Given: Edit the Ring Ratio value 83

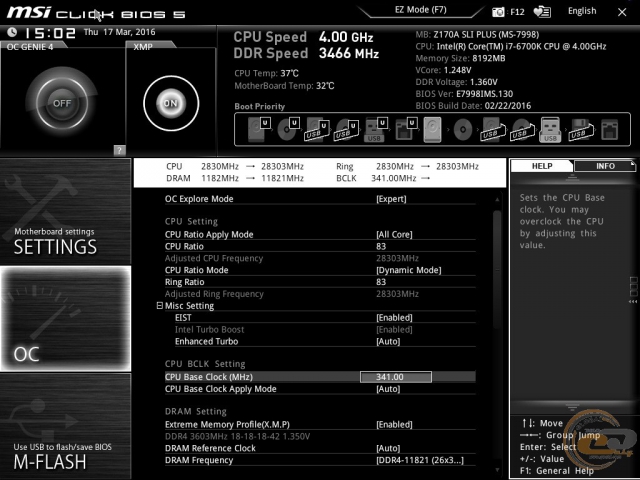Looking at the screenshot, I should (381, 282).
